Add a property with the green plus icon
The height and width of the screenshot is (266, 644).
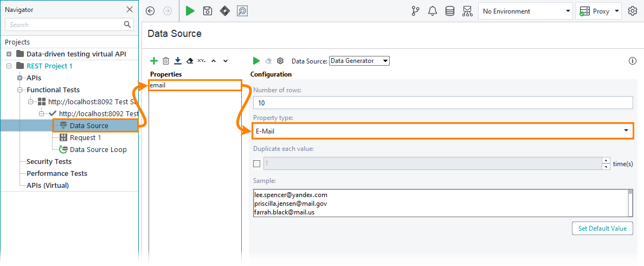point(153,61)
